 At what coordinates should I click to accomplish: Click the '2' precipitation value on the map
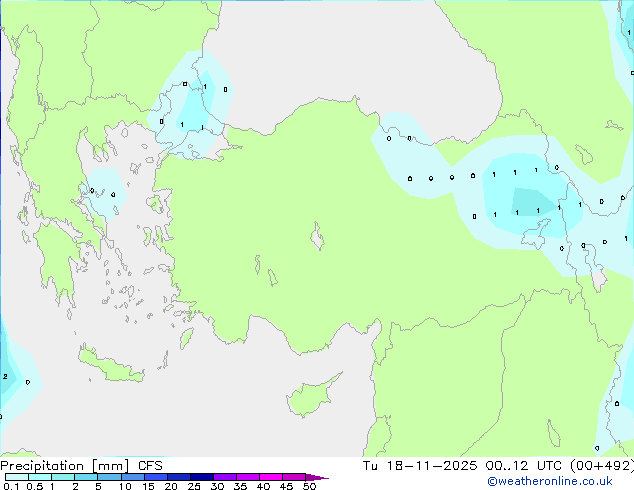5,376
